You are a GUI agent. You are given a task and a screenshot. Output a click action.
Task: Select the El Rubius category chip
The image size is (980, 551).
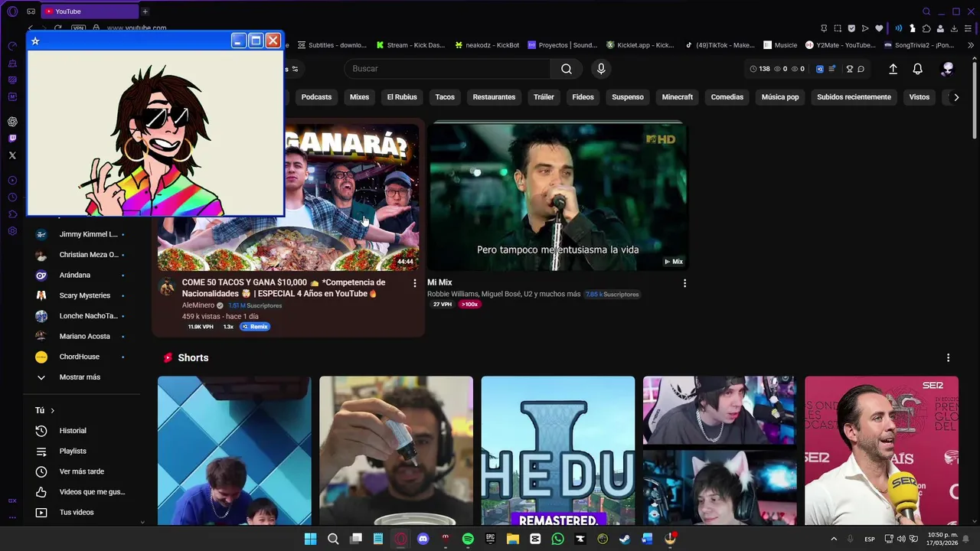(402, 97)
